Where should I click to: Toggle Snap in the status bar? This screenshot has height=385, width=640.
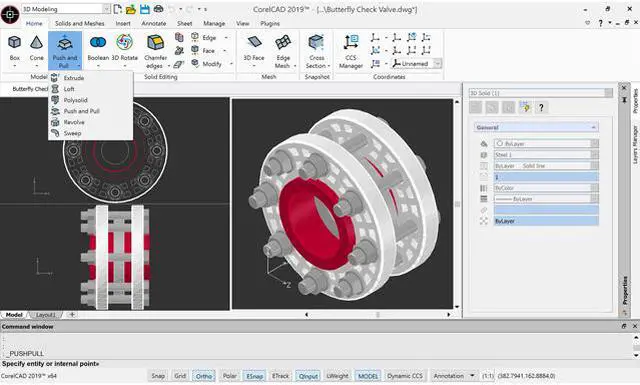[x=158, y=376]
